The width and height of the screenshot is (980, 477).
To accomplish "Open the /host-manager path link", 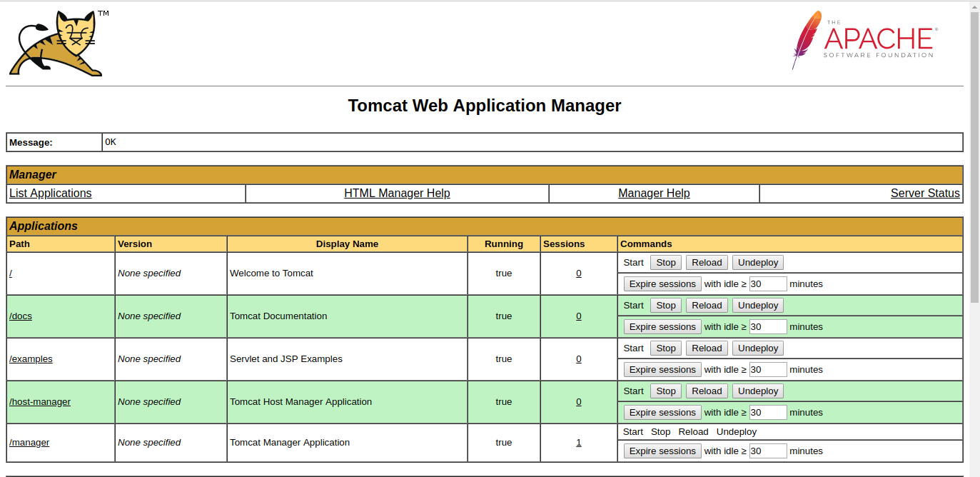I will (40, 402).
